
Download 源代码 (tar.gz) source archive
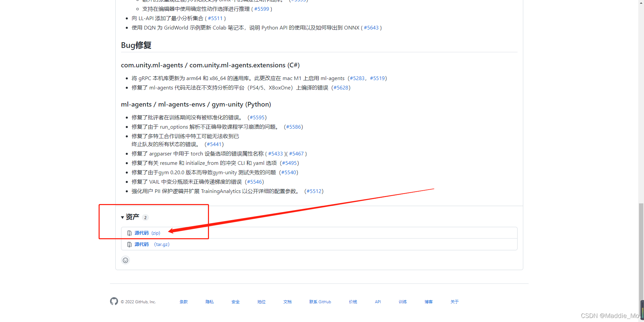coord(152,244)
